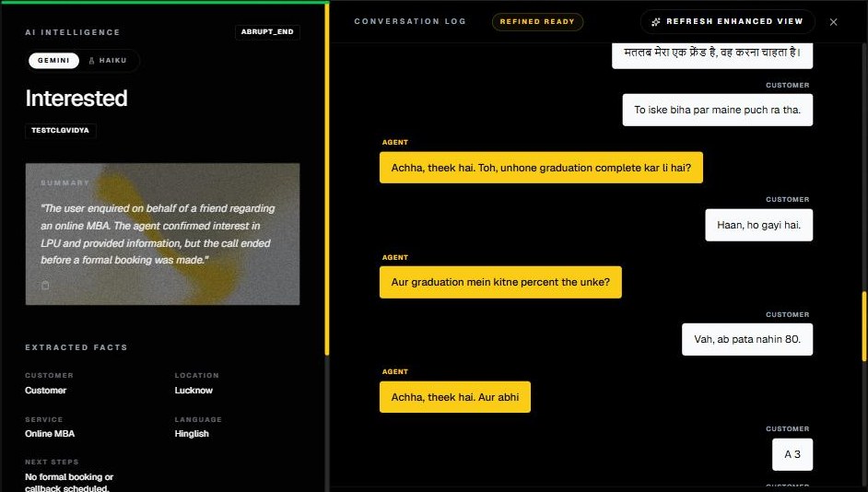Screen dimensions: 868x492
Task: Copy the summary using the clipboard icon
Action: (x=45, y=285)
